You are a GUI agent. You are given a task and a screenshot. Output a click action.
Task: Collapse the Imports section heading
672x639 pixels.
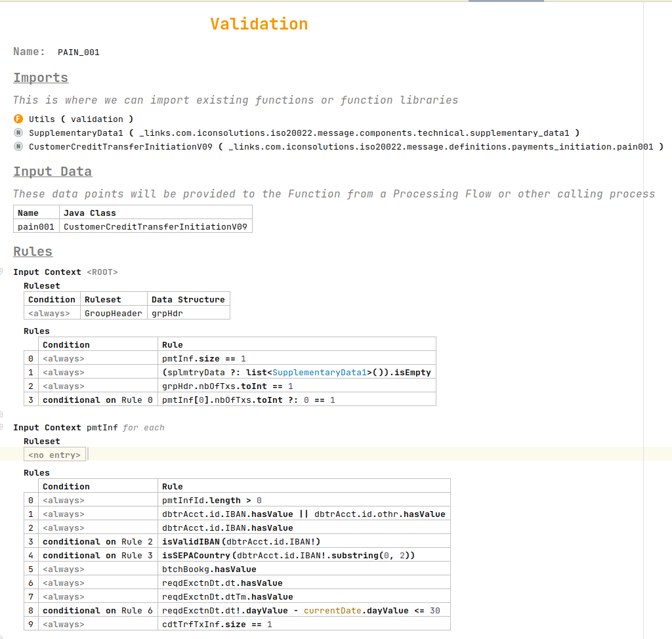coord(41,77)
